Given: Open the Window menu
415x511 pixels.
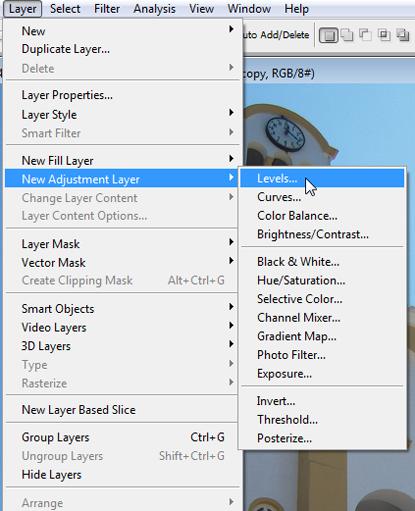Looking at the screenshot, I should (249, 9).
